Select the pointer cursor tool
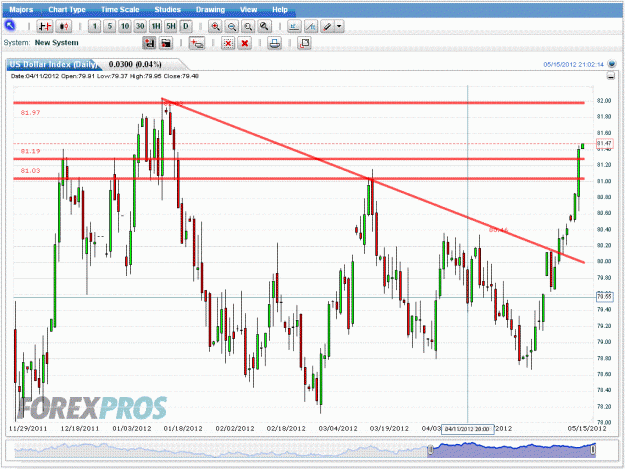 pos(10,26)
